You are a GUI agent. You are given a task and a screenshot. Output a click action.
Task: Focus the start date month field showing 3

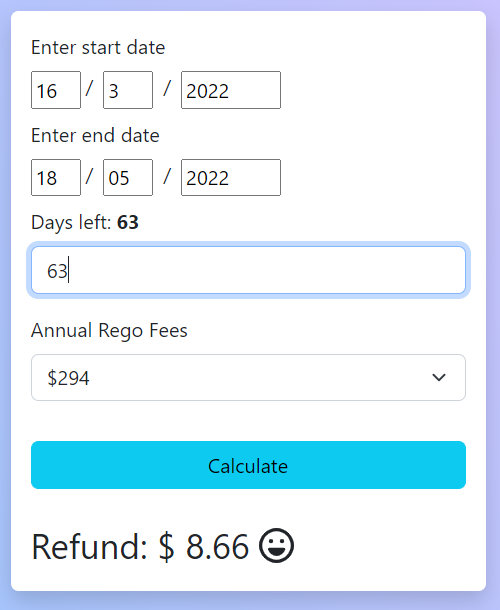tap(128, 90)
